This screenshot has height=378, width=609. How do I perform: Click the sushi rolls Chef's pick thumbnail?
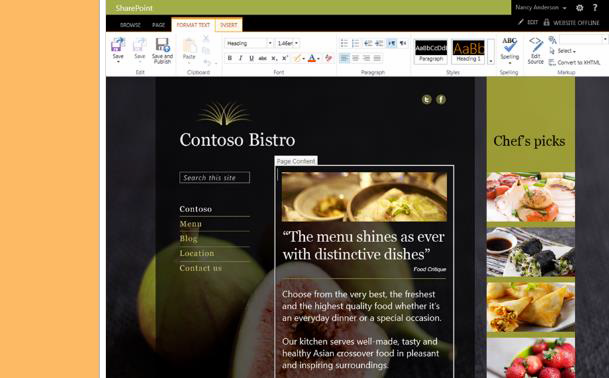[x=531, y=253]
